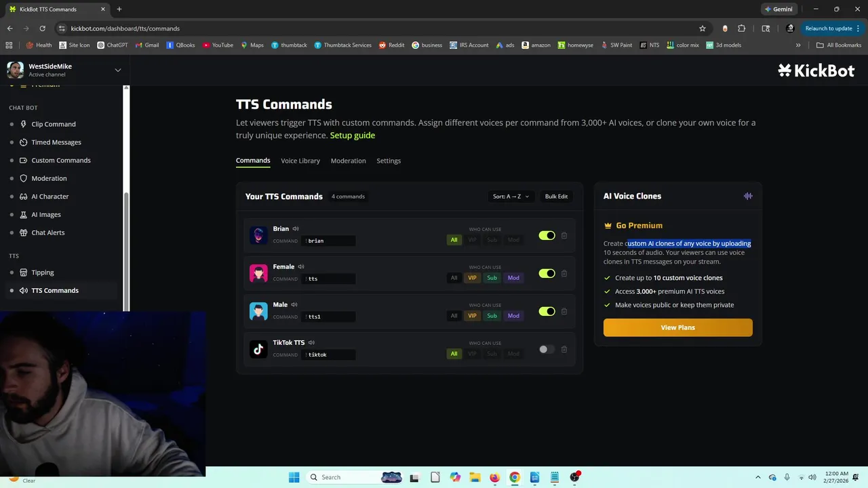Screen dimensions: 868x488
Task: Toggle Sub access for Male command
Action: click(492, 316)
